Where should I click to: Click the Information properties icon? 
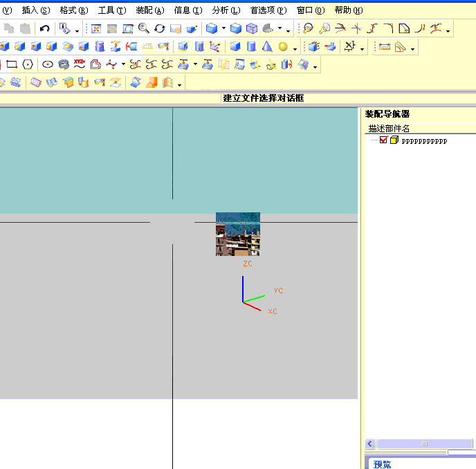[x=64, y=28]
